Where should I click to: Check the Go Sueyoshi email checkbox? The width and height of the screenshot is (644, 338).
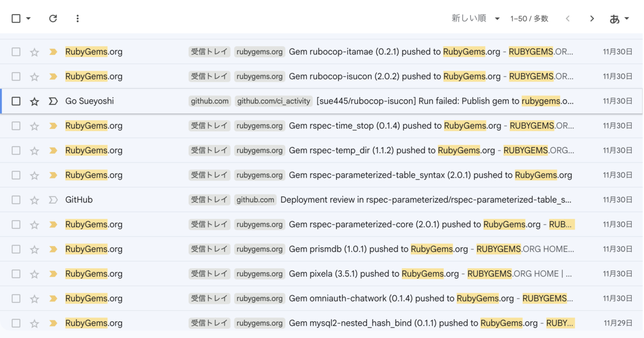click(16, 101)
